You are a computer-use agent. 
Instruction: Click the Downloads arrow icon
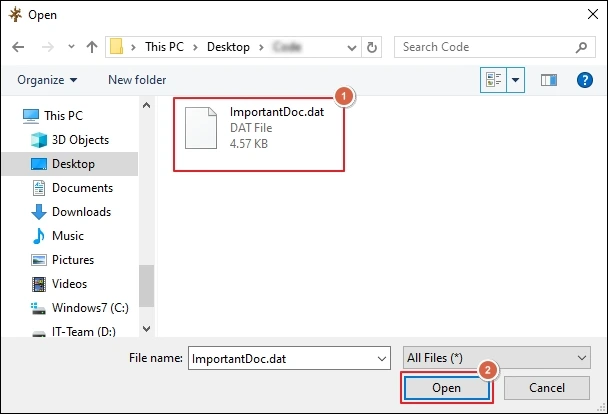coord(39,212)
